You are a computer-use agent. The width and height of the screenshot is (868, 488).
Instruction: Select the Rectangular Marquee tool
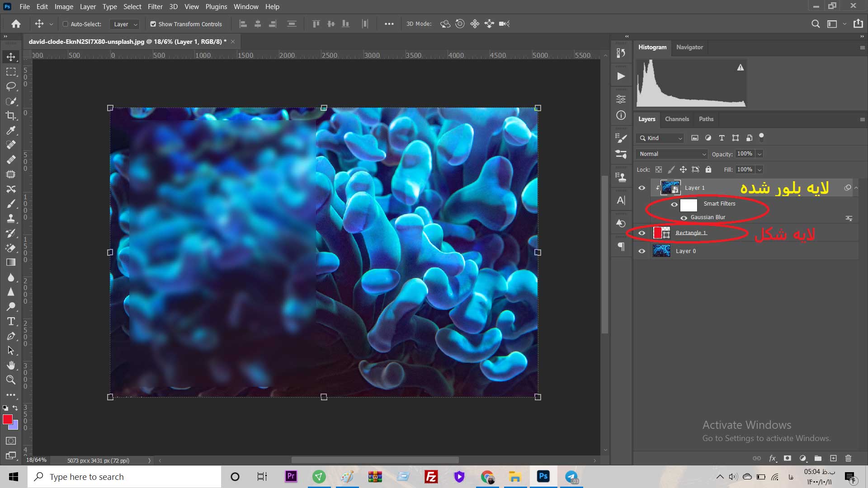(11, 72)
